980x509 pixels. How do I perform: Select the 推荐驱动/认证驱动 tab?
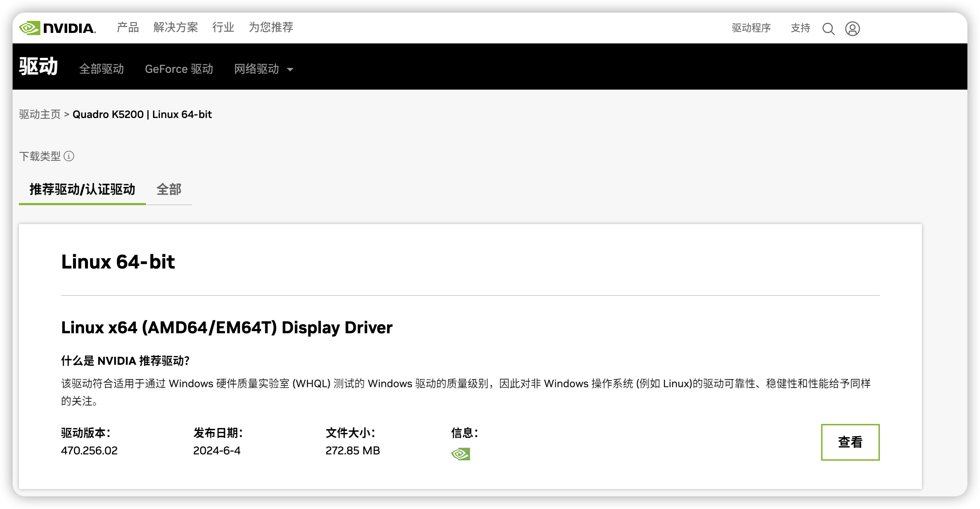click(82, 189)
